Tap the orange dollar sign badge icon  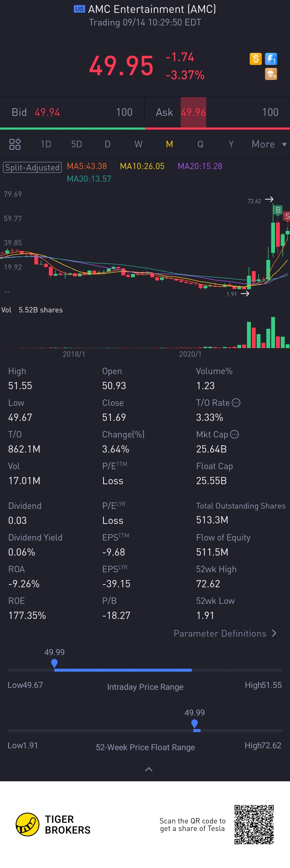[256, 59]
